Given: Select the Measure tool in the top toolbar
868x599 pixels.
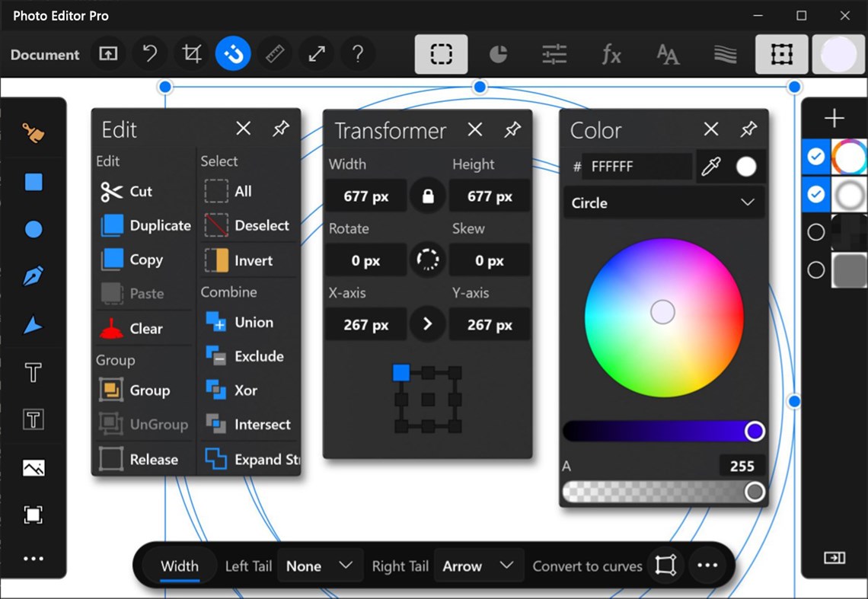Looking at the screenshot, I should pos(273,53).
